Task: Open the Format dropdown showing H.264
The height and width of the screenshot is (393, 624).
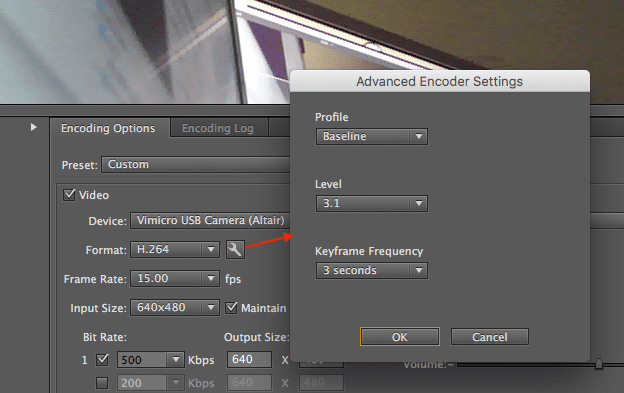Action: point(175,249)
